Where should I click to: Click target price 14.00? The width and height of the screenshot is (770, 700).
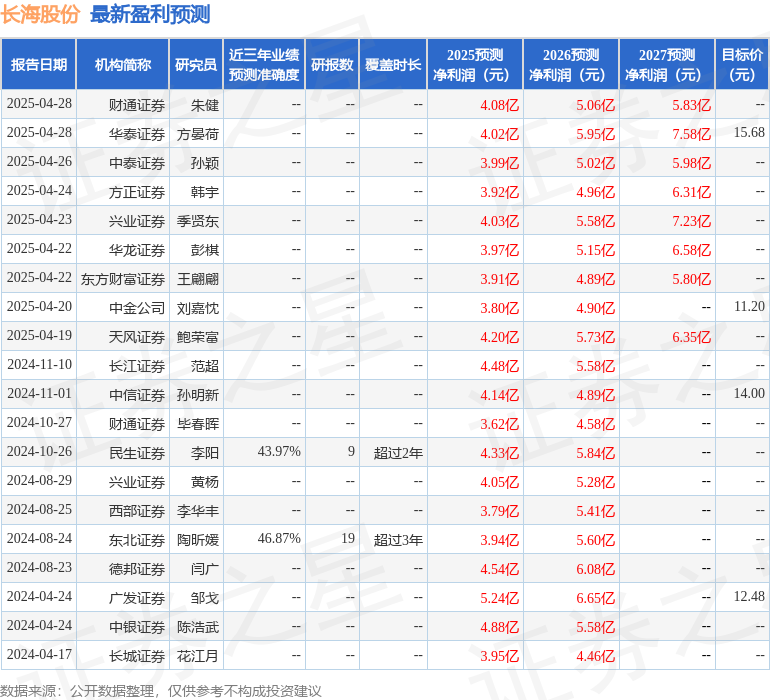(749, 393)
